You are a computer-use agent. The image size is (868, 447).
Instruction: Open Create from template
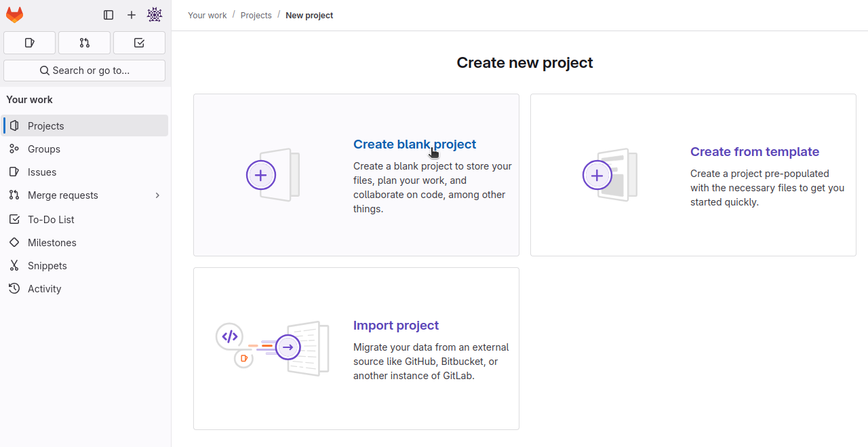[x=754, y=151]
